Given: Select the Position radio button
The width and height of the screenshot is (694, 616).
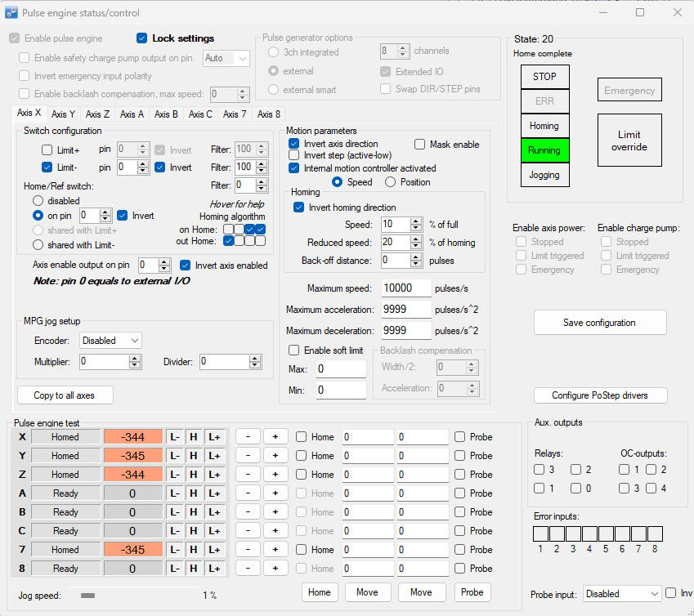Looking at the screenshot, I should (390, 182).
